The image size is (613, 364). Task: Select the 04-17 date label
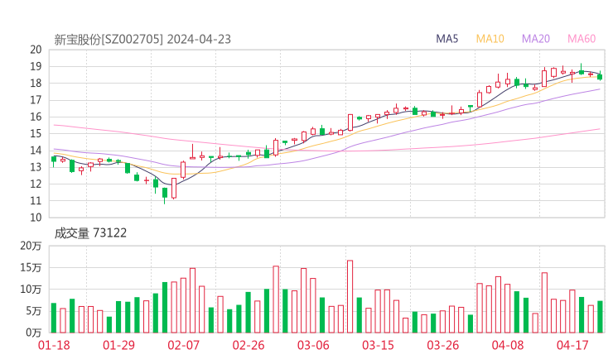tap(572, 345)
